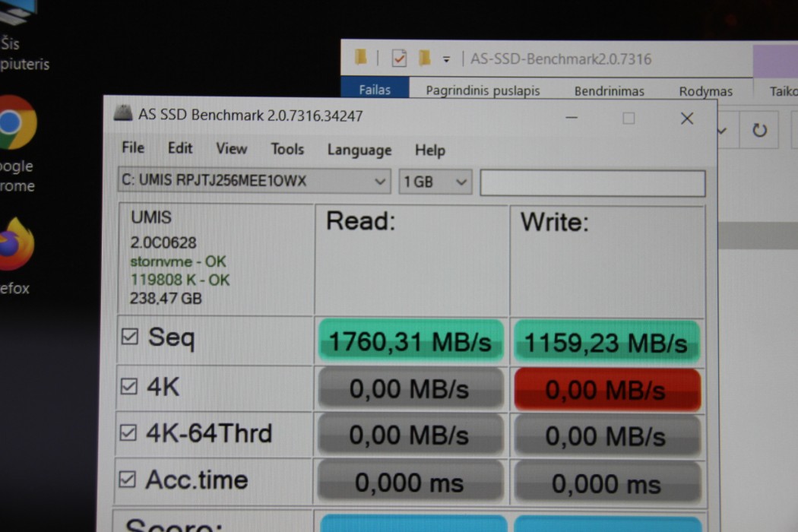Open the 1 GB test size dropdown
The width and height of the screenshot is (798, 532).
435,182
